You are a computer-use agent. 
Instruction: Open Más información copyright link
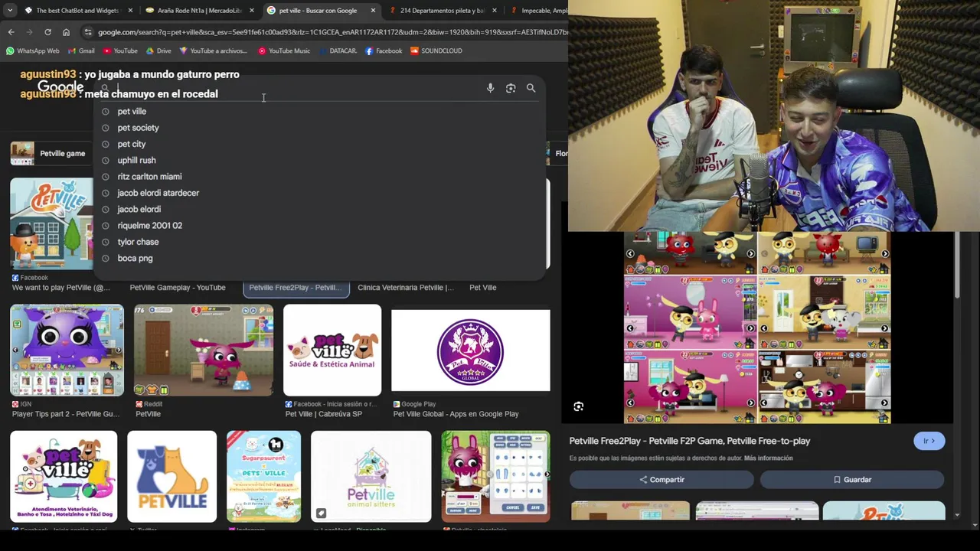[768, 458]
